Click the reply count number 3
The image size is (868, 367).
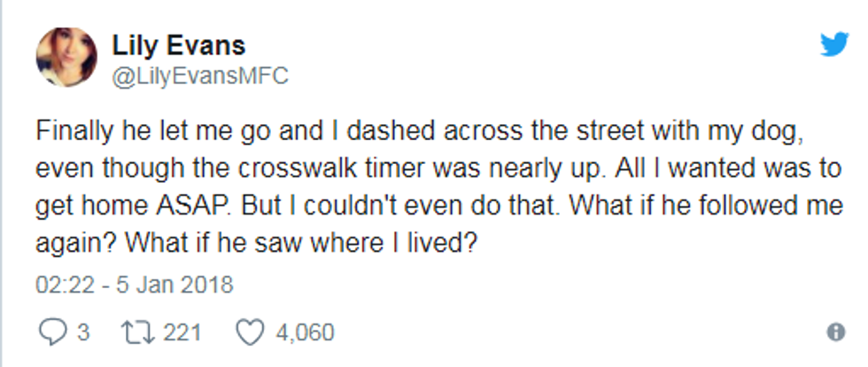click(82, 332)
